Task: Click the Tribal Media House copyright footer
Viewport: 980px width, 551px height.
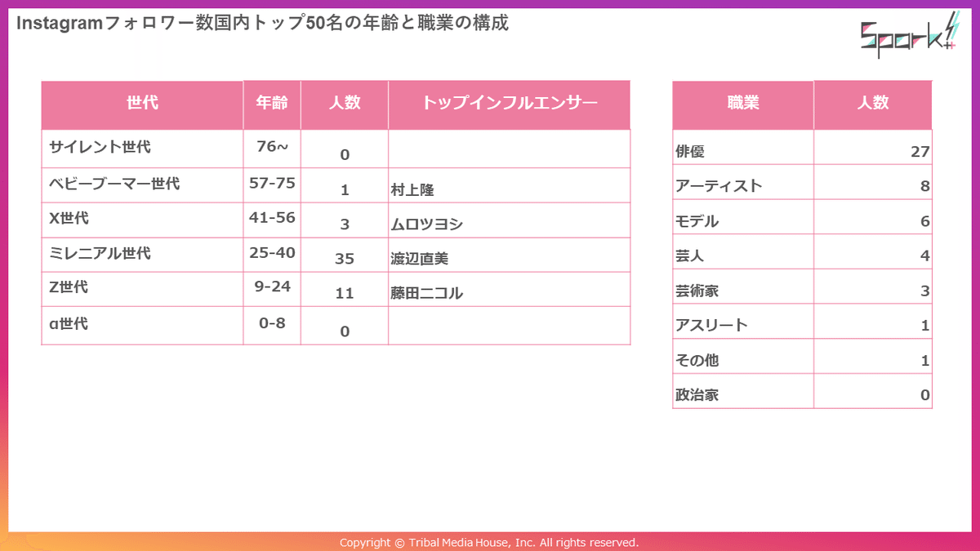Action: coord(489,543)
